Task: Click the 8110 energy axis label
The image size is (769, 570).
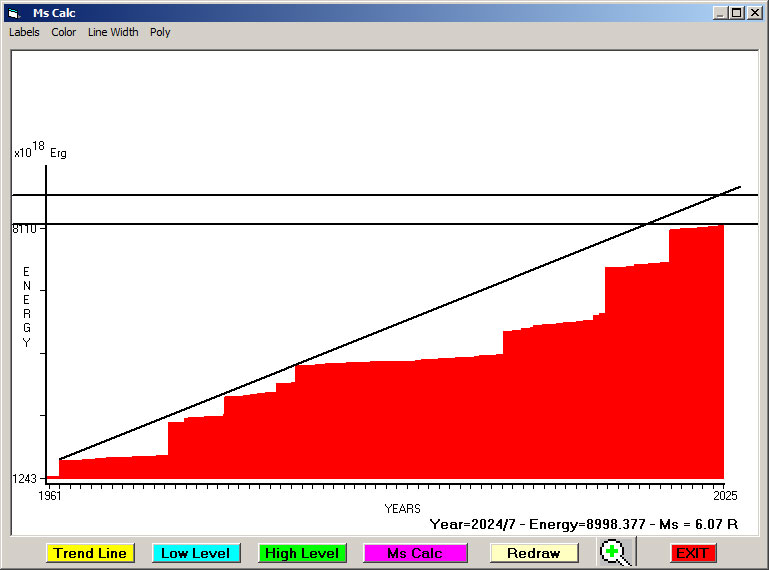Action: 24,229
